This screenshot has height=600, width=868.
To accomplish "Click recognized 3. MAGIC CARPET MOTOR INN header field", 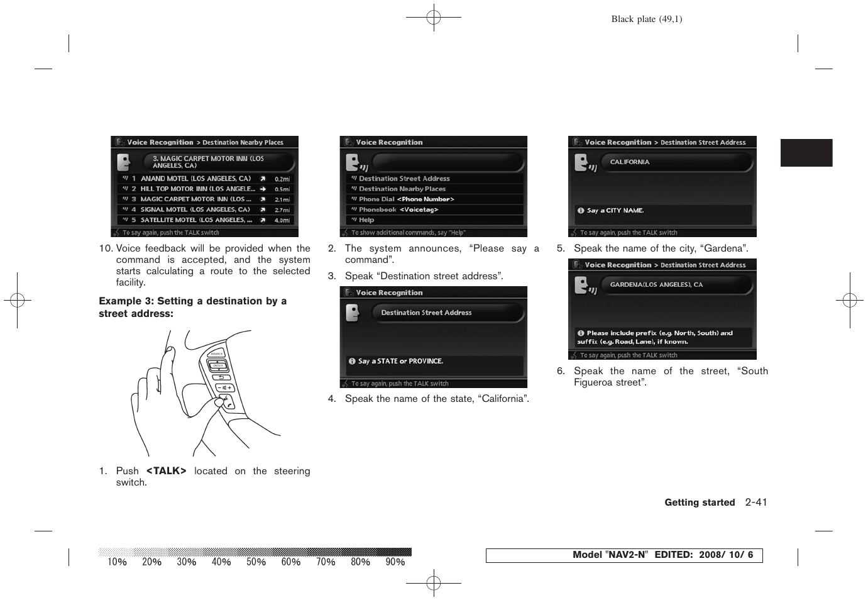I will point(218,162).
